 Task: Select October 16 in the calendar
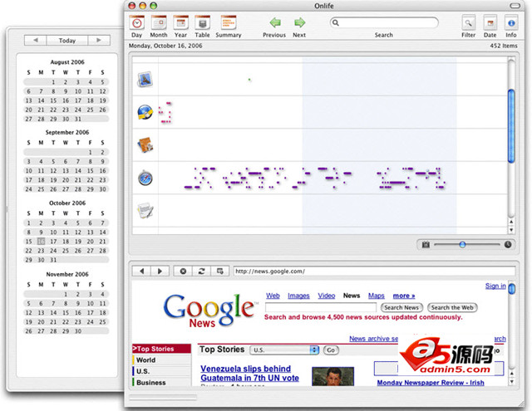(41, 242)
